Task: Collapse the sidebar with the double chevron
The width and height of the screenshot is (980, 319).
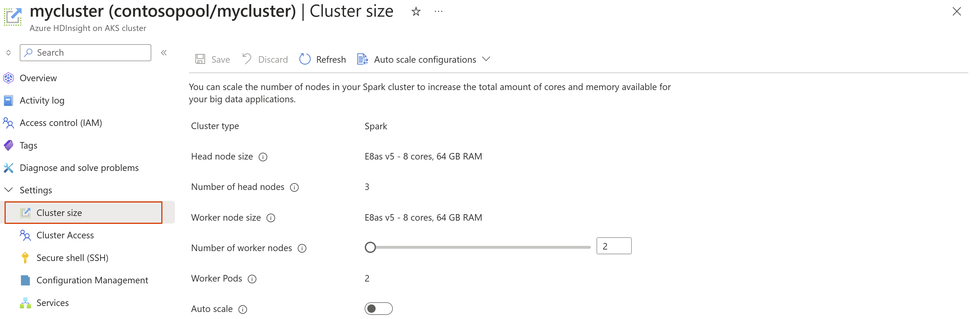Action: [164, 53]
